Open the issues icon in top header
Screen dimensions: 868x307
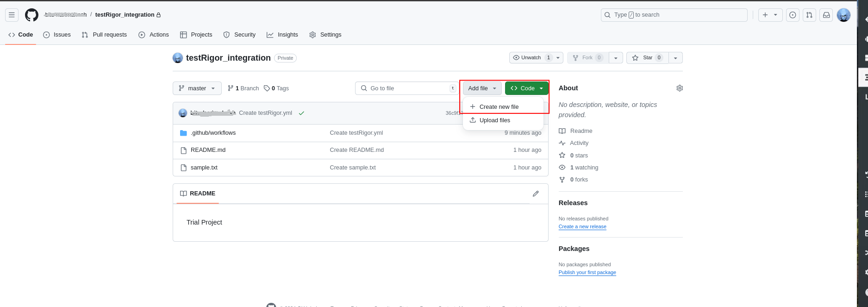(x=793, y=15)
